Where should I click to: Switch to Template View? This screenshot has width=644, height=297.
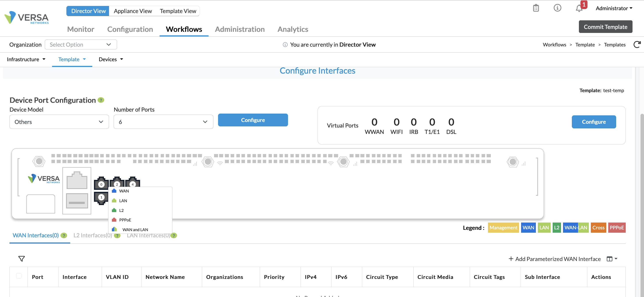178,11
